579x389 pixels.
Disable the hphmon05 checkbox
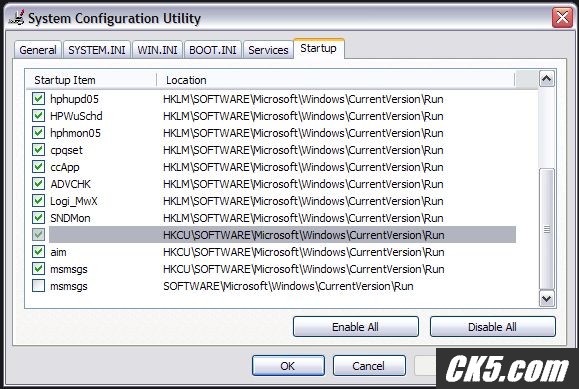pos(38,133)
